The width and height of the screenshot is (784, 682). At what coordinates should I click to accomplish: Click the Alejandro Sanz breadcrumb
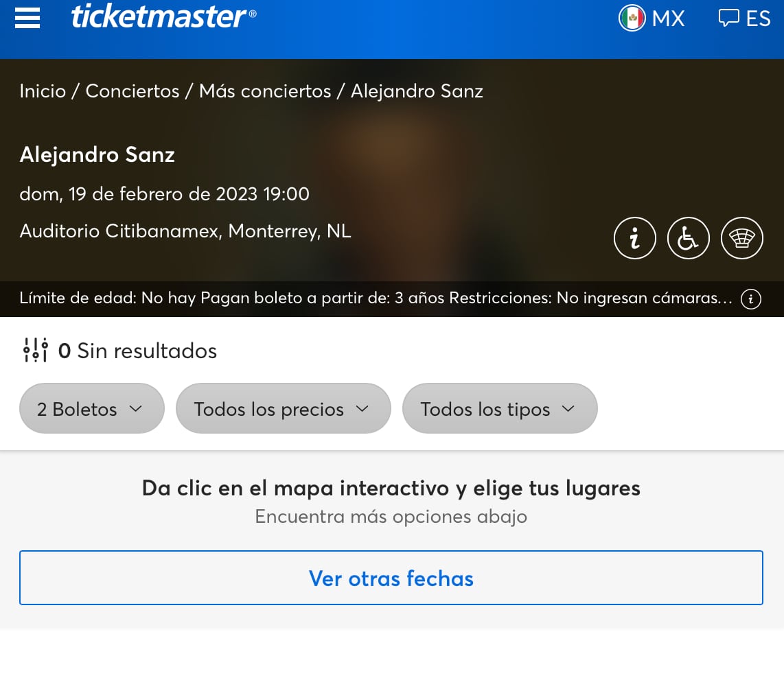(417, 91)
